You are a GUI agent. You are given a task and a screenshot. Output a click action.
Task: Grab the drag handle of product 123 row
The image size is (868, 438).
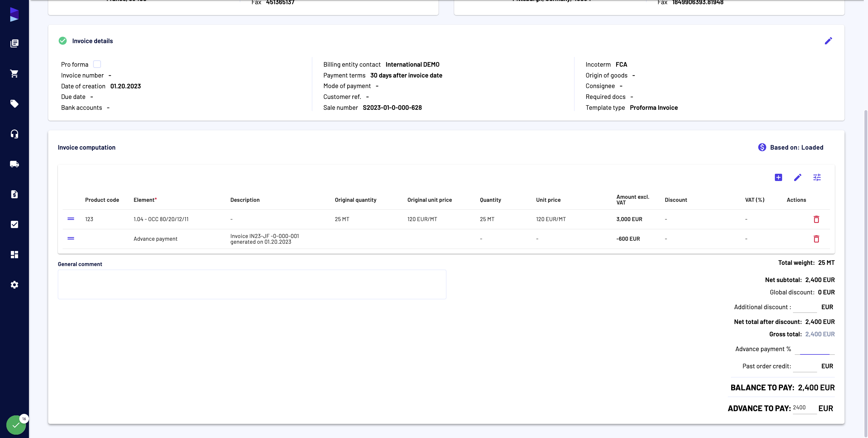click(71, 219)
